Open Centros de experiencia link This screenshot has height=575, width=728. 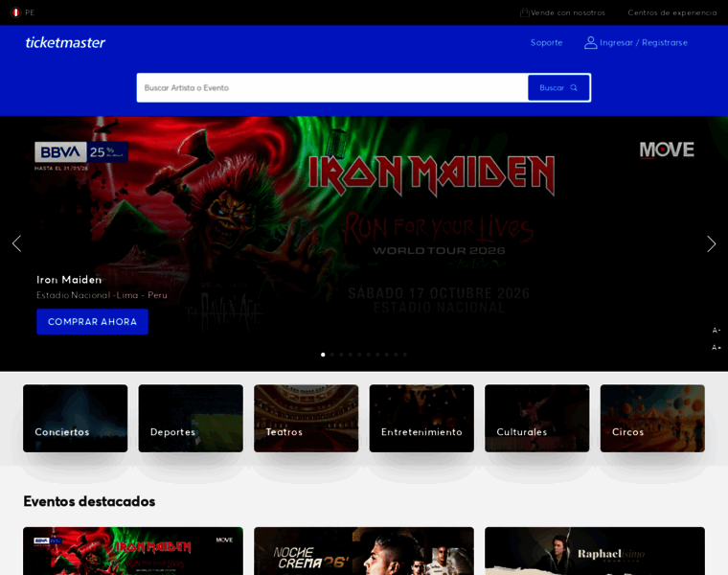[x=672, y=12]
